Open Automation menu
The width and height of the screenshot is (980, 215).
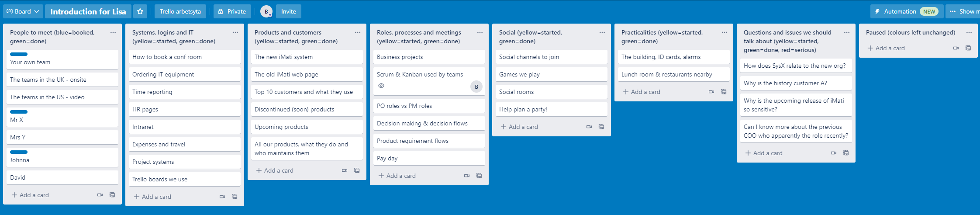tap(906, 11)
